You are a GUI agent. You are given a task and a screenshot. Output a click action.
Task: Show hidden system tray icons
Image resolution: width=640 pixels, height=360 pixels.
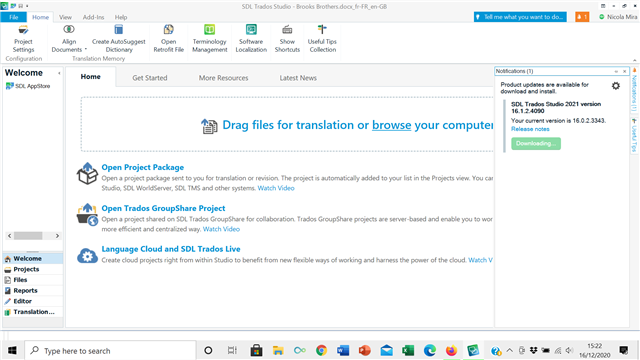coord(510,350)
